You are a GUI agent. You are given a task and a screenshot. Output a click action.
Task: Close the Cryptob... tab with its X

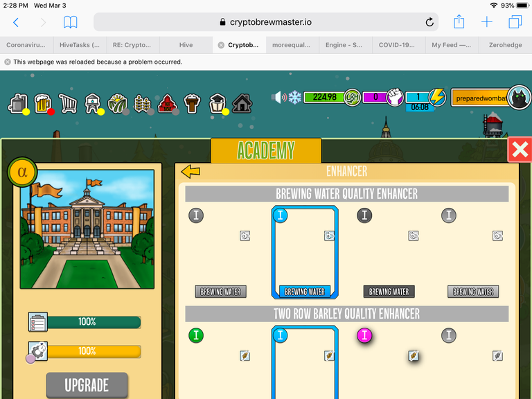[x=221, y=45]
